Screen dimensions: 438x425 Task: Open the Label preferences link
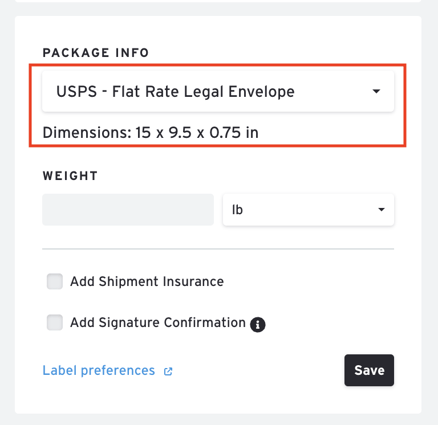pos(99,370)
